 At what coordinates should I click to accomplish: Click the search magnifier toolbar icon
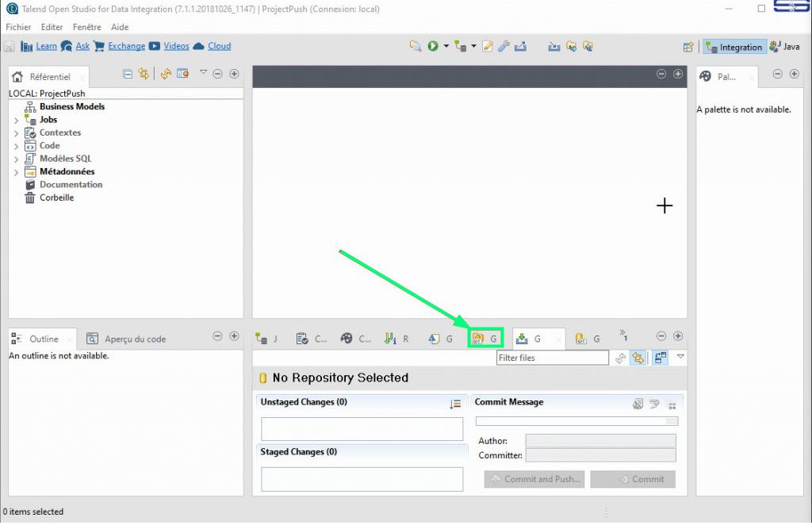(x=415, y=46)
